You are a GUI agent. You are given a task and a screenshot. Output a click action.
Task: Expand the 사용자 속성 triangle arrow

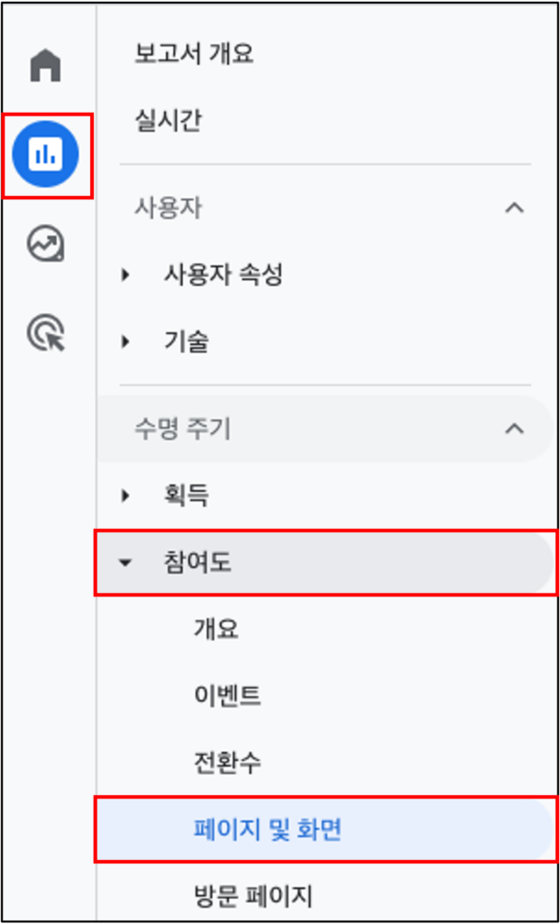(124, 274)
